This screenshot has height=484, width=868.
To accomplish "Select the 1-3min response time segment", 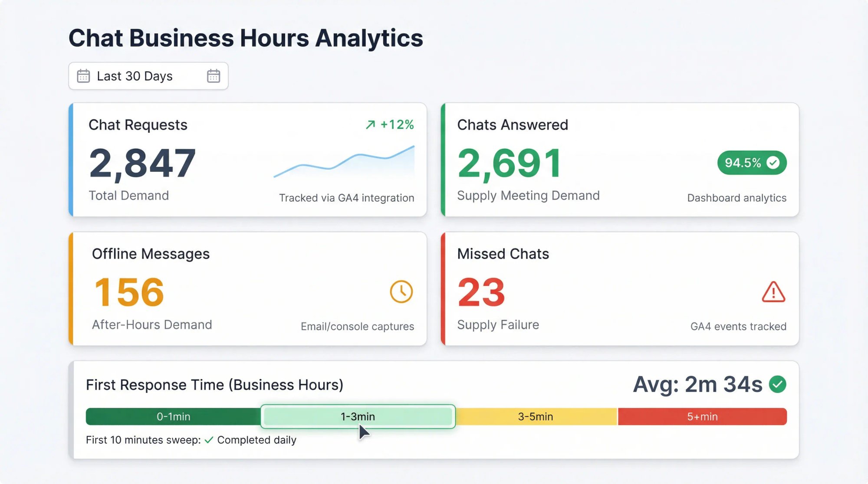I will [x=357, y=416].
